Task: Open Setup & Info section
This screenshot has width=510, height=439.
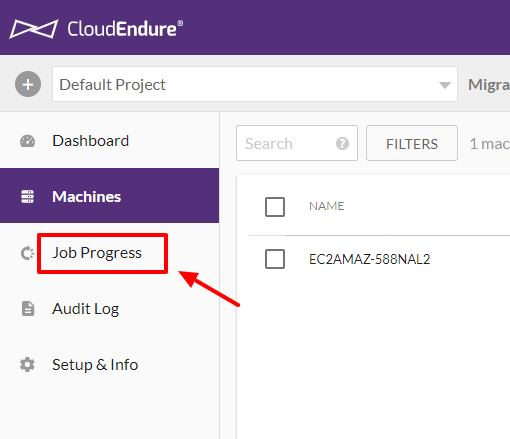Action: point(109,365)
